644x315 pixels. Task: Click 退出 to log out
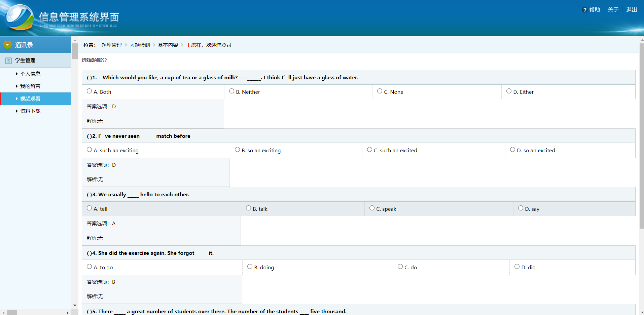632,10
